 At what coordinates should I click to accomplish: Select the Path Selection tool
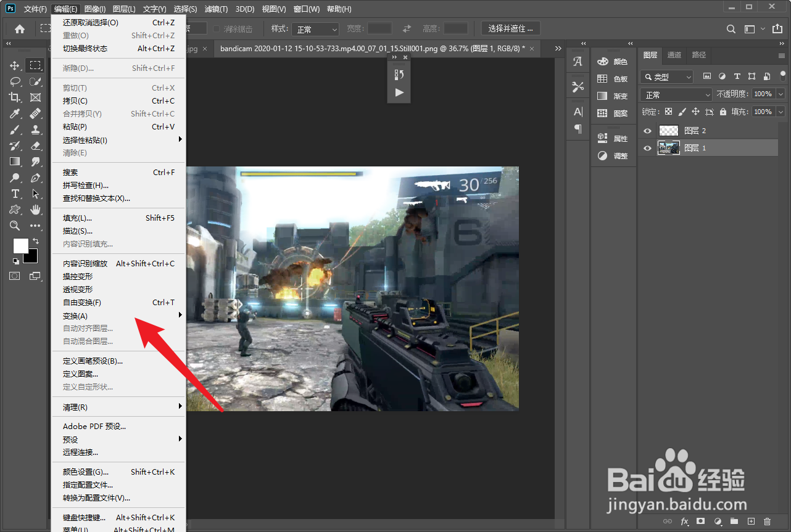point(35,194)
